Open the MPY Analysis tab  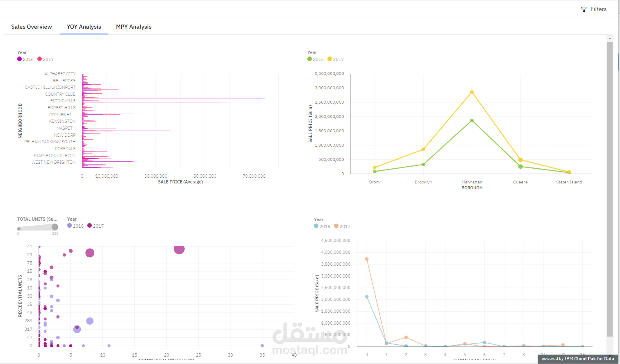pyautogui.click(x=134, y=27)
